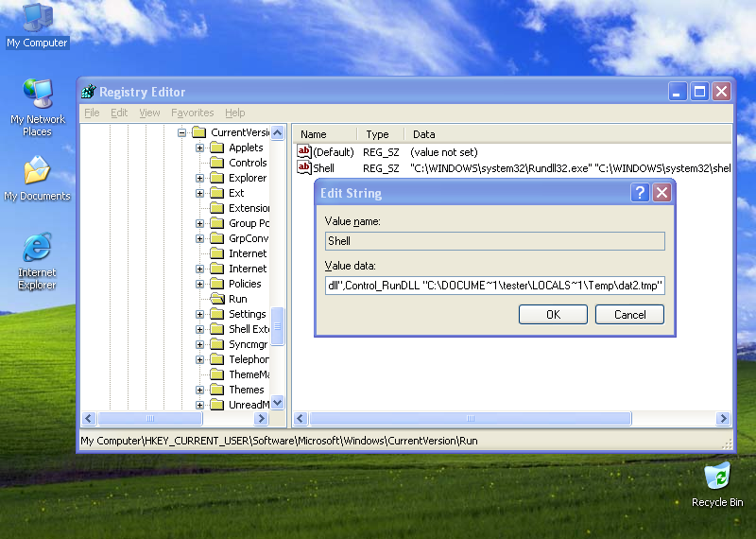Image resolution: width=756 pixels, height=539 pixels.
Task: Expand the Group Policy tree node
Action: click(x=199, y=223)
